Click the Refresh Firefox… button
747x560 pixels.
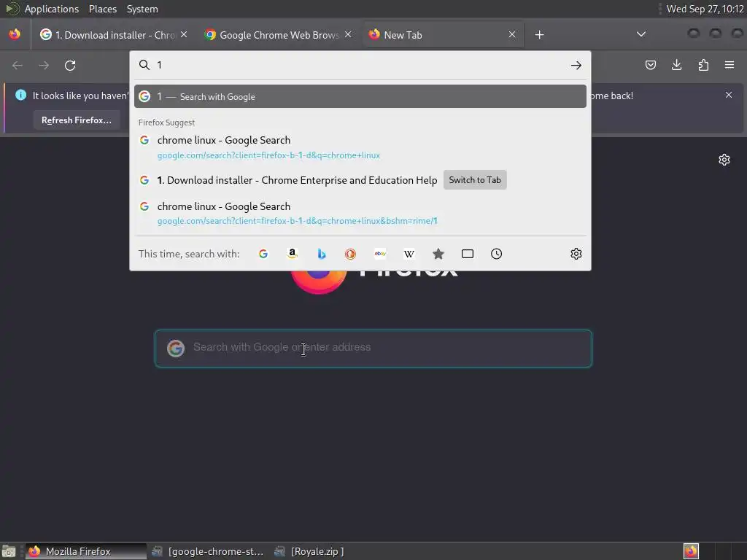[76, 120]
